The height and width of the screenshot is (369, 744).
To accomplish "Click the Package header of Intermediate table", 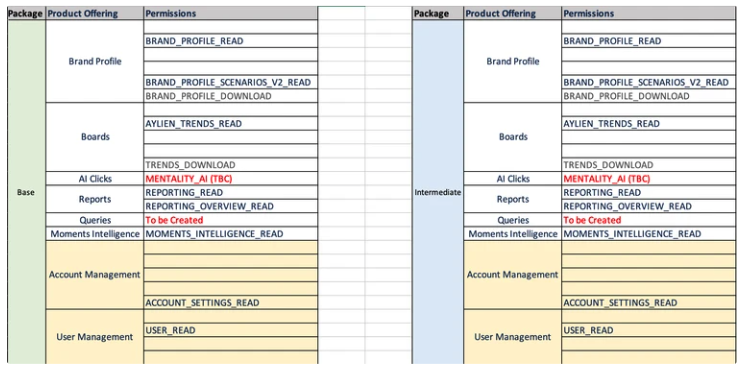I will (438, 13).
